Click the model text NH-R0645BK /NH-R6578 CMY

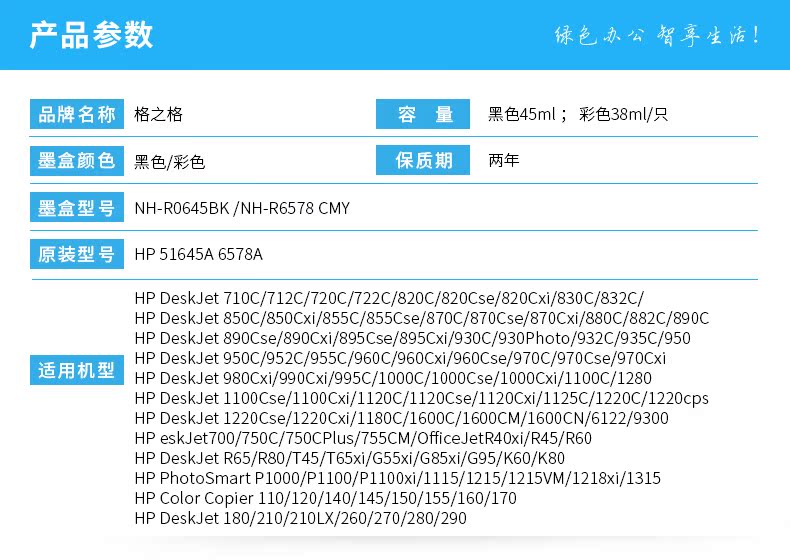tap(242, 208)
